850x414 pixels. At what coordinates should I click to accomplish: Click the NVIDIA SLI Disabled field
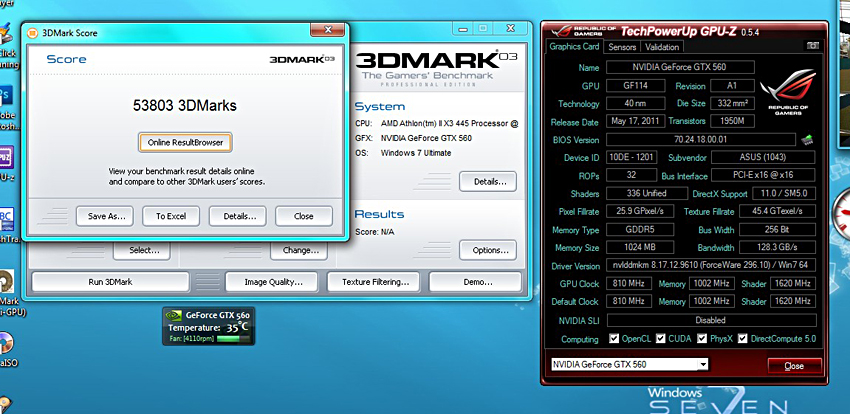point(711,320)
